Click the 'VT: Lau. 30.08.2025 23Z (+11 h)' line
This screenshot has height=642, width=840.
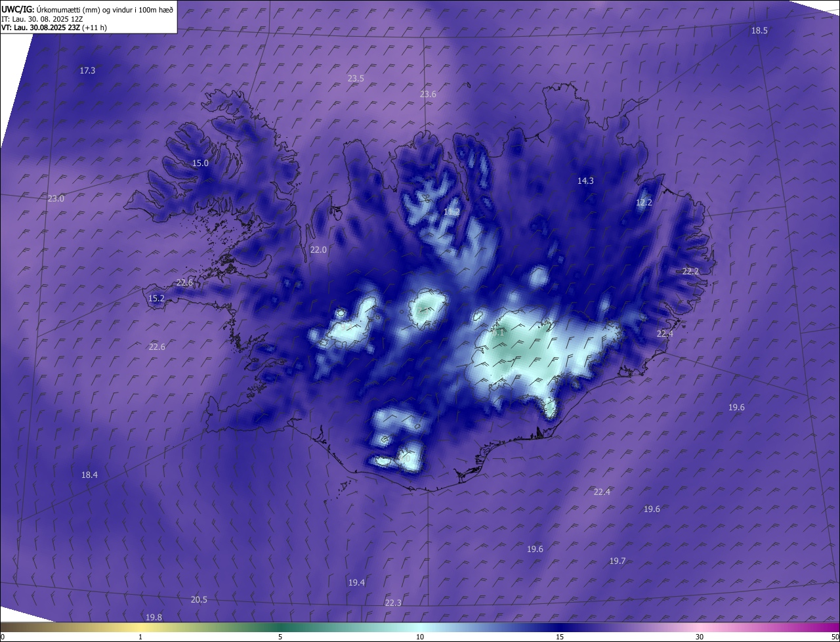coord(54,28)
